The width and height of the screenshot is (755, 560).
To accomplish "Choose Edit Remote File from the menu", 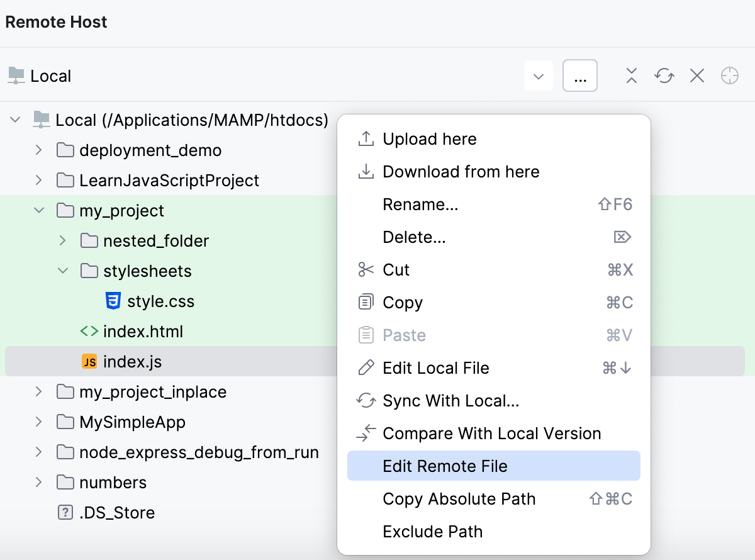I will pos(445,466).
